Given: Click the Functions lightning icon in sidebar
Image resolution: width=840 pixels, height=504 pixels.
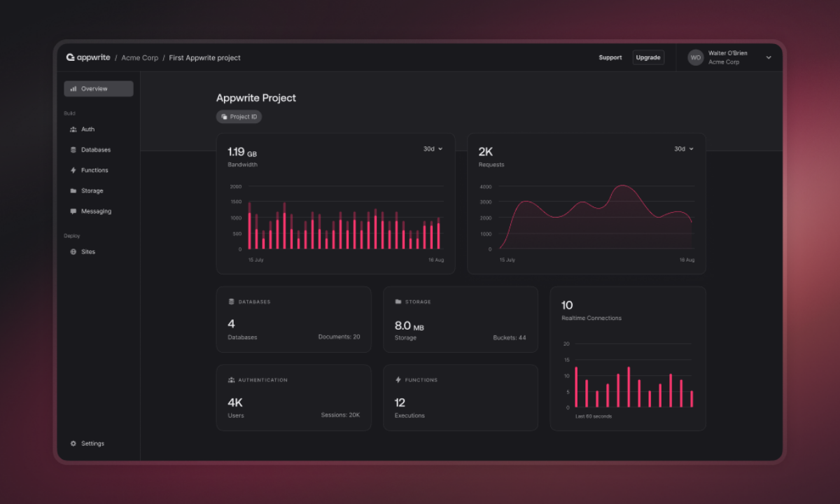Looking at the screenshot, I should pyautogui.click(x=73, y=170).
